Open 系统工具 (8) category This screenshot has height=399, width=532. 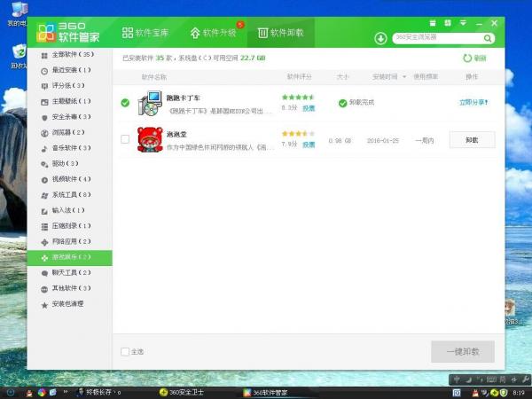pyautogui.click(x=69, y=195)
